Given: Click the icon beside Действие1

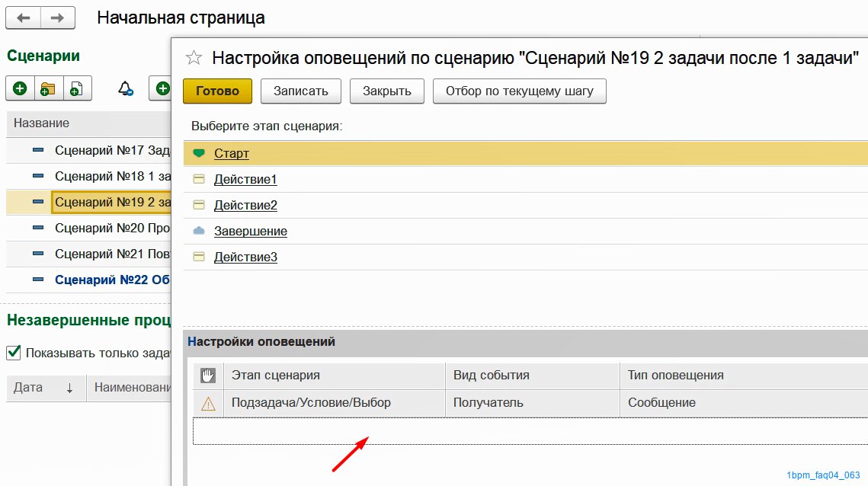Looking at the screenshot, I should (x=199, y=179).
